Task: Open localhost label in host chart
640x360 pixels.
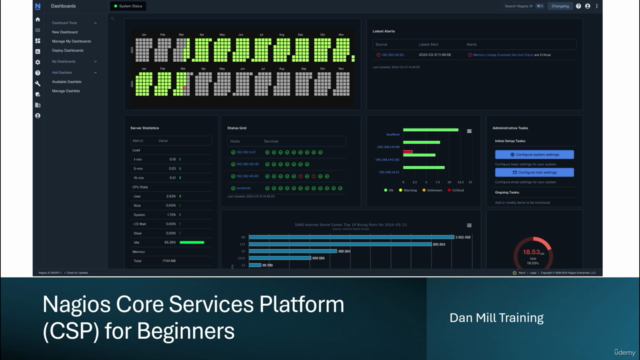Action: [393, 134]
